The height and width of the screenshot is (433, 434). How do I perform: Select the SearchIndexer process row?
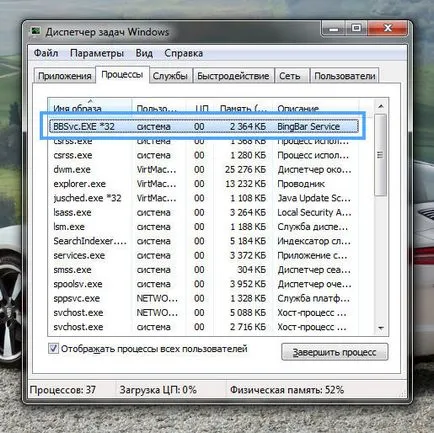click(x=204, y=241)
